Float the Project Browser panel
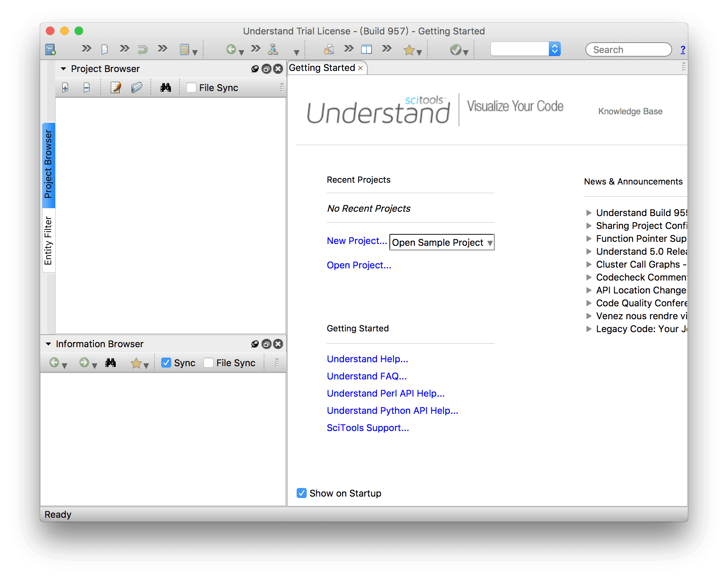 point(266,69)
